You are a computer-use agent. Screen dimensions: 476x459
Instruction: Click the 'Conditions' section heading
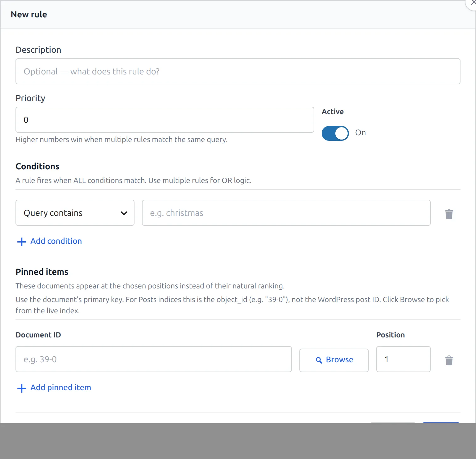click(37, 167)
